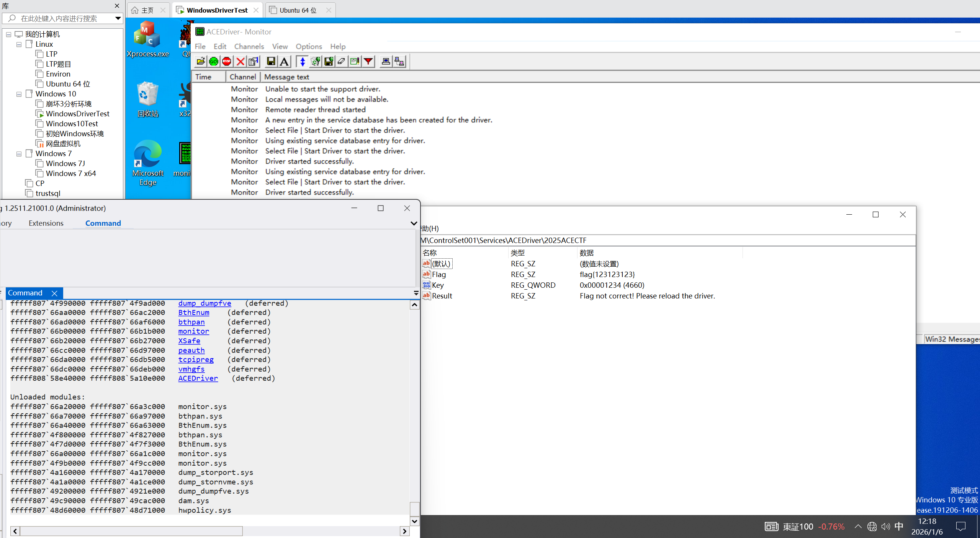Open the library search box dropdown arrow
The image size is (980, 538).
pyautogui.click(x=118, y=18)
